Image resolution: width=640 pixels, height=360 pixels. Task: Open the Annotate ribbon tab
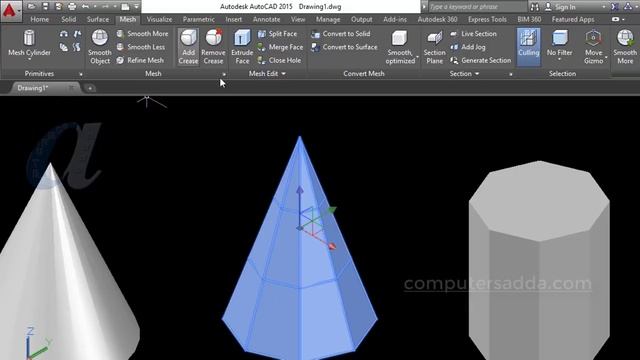tap(267, 19)
